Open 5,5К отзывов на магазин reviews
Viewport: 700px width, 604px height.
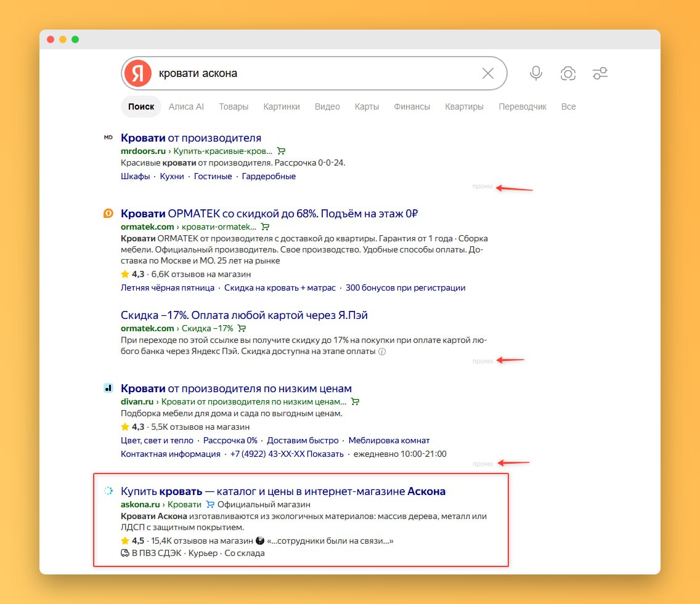pos(200,427)
